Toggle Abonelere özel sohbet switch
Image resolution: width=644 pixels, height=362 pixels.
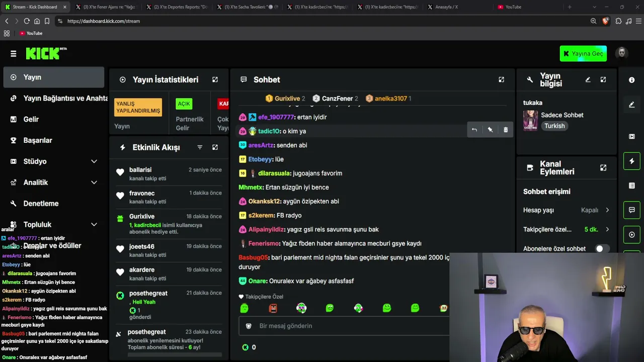pyautogui.click(x=602, y=248)
